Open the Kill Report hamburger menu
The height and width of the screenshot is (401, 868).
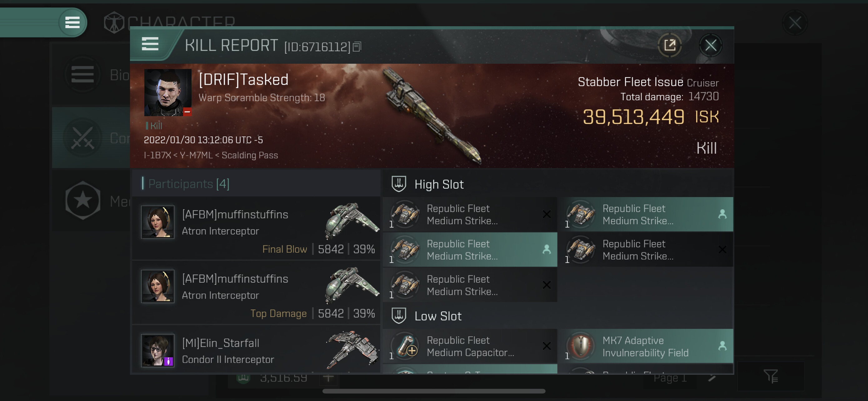[150, 44]
